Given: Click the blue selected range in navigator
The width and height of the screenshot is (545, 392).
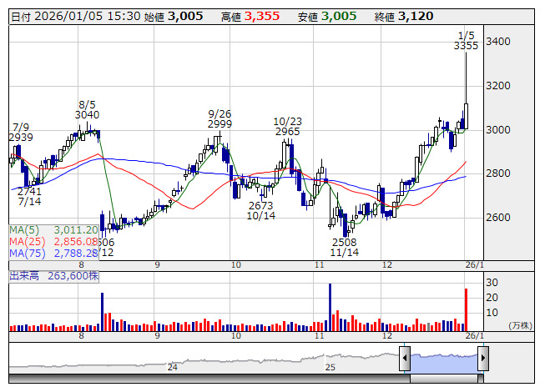Looking at the screenshot, I should click(443, 359).
